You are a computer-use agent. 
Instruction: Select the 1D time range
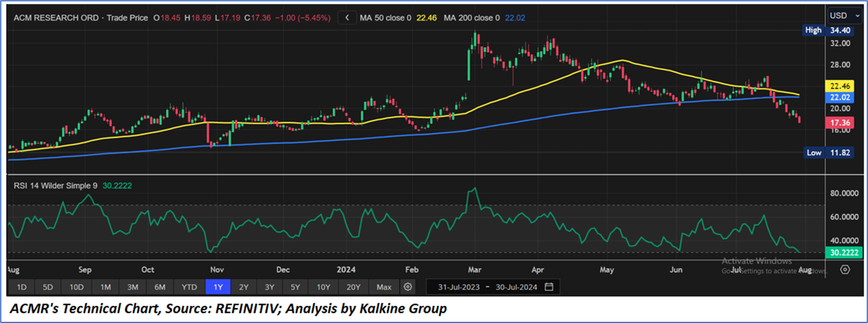pyautogui.click(x=21, y=287)
